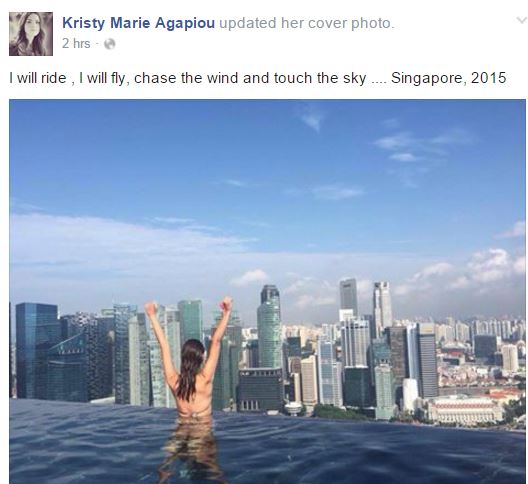
Task: Click the globe public privacy icon
Action: [x=109, y=44]
